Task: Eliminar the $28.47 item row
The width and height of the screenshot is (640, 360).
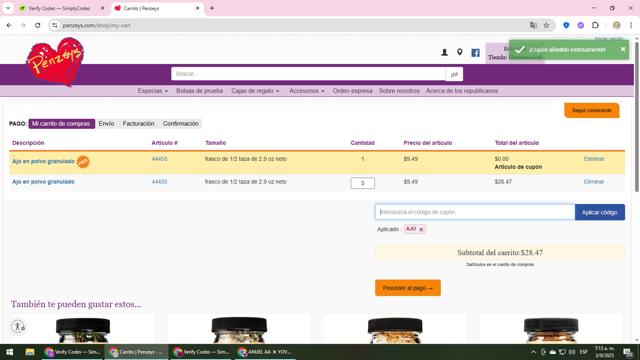Action: [x=594, y=182]
